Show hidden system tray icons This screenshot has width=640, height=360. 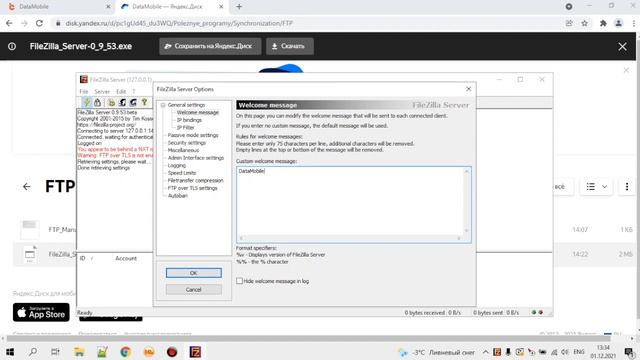(485, 352)
